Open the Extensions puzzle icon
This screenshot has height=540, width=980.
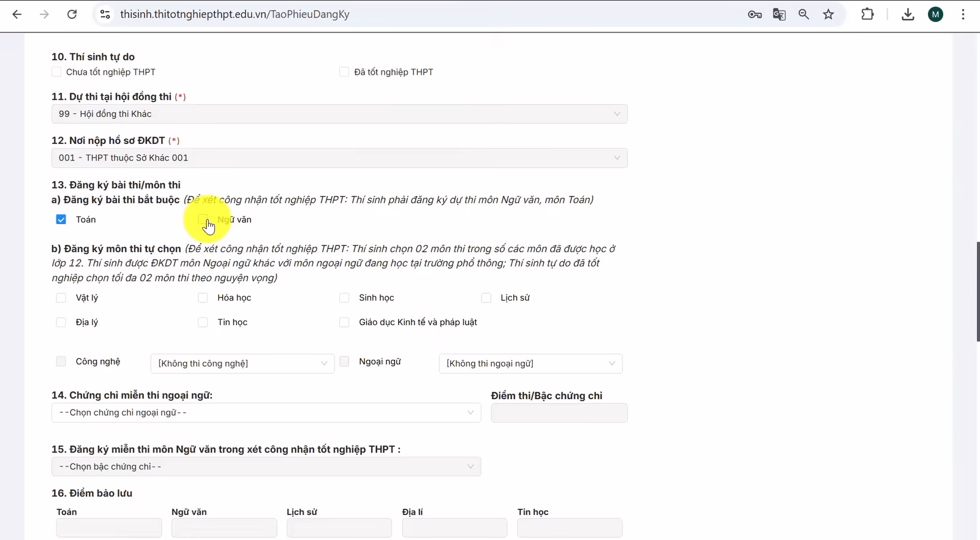click(867, 14)
